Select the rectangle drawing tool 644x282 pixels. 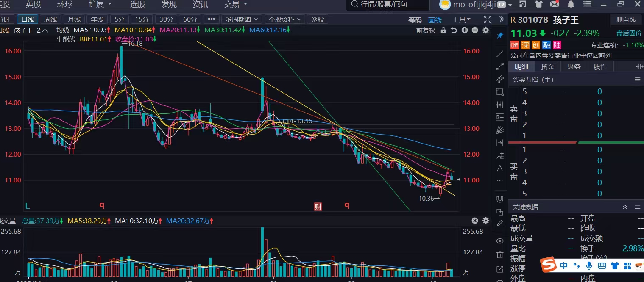[500, 92]
